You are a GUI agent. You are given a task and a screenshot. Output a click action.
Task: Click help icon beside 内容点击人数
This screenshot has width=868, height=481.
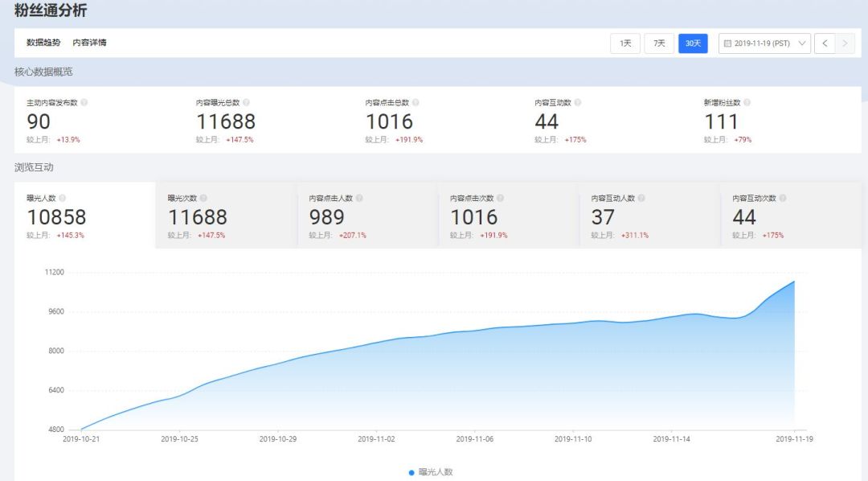[359, 198]
